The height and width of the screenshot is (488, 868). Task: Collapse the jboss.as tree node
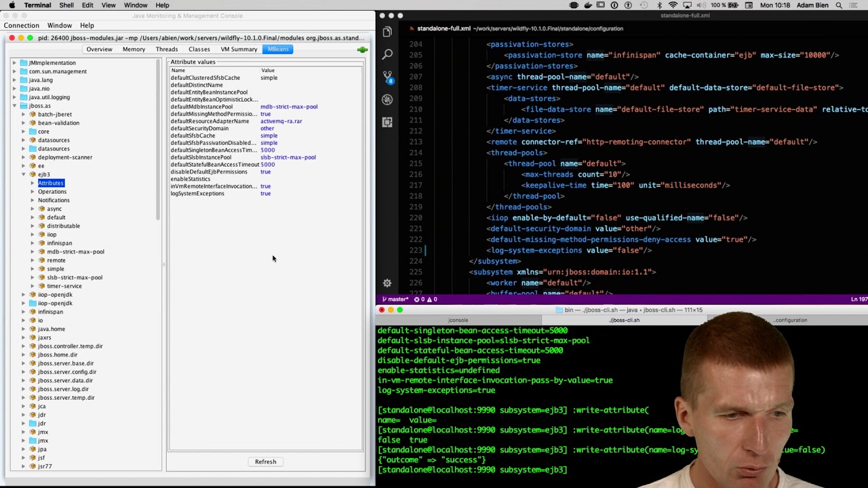[14, 106]
